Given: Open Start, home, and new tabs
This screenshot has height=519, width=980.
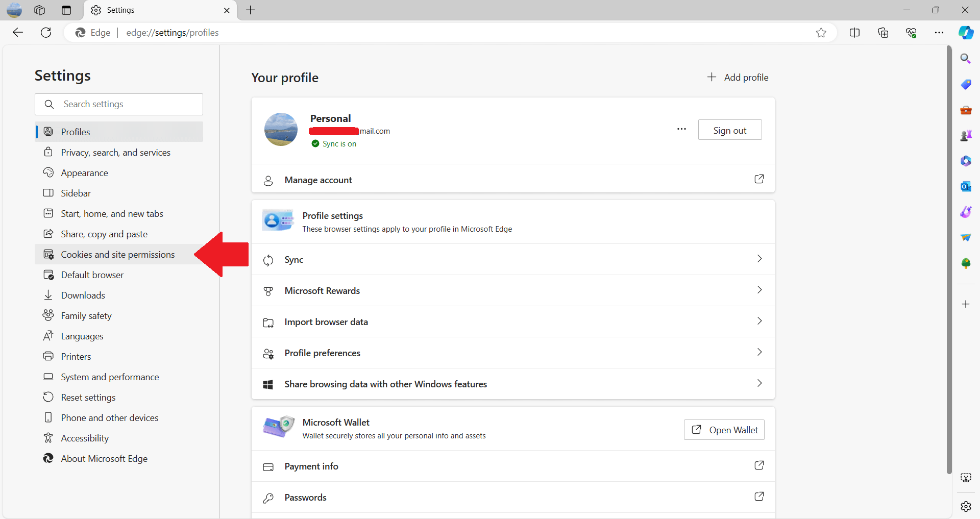Looking at the screenshot, I should tap(119, 213).
